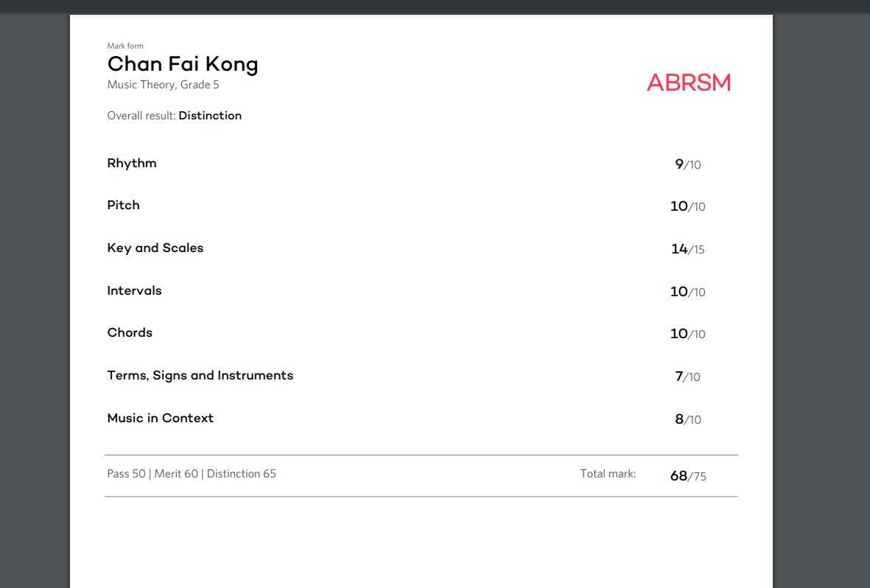Click the Rhythm score 9/10
Screen dimensions: 870x588
[688, 164]
